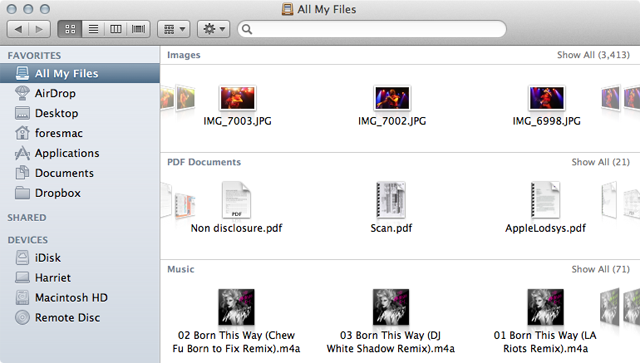Viewport: 640px width, 363px height.
Task: Select the Scan.pdf file icon
Action: coord(391,200)
